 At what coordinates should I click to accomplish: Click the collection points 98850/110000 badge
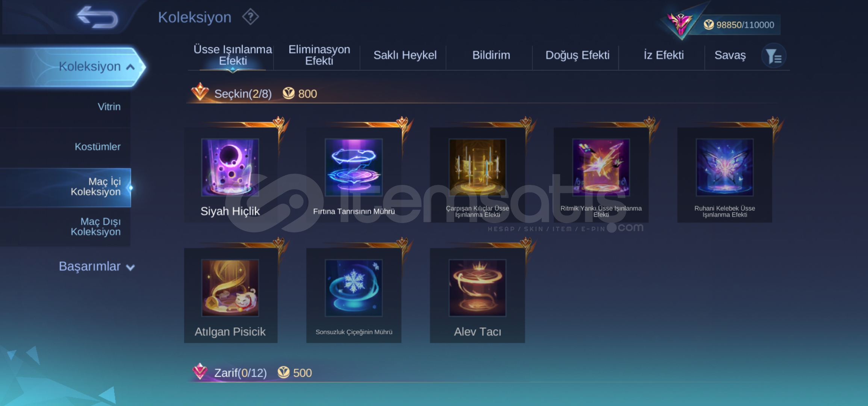[x=738, y=25]
